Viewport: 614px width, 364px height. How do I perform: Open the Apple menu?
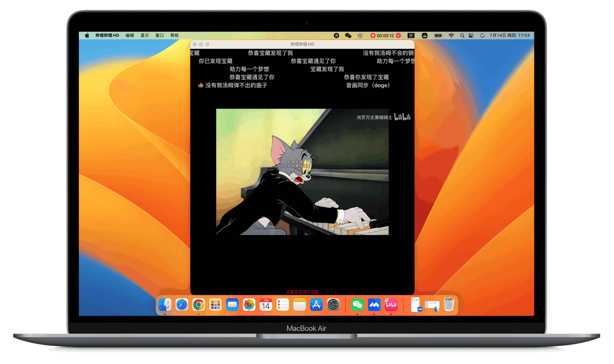tap(87, 35)
